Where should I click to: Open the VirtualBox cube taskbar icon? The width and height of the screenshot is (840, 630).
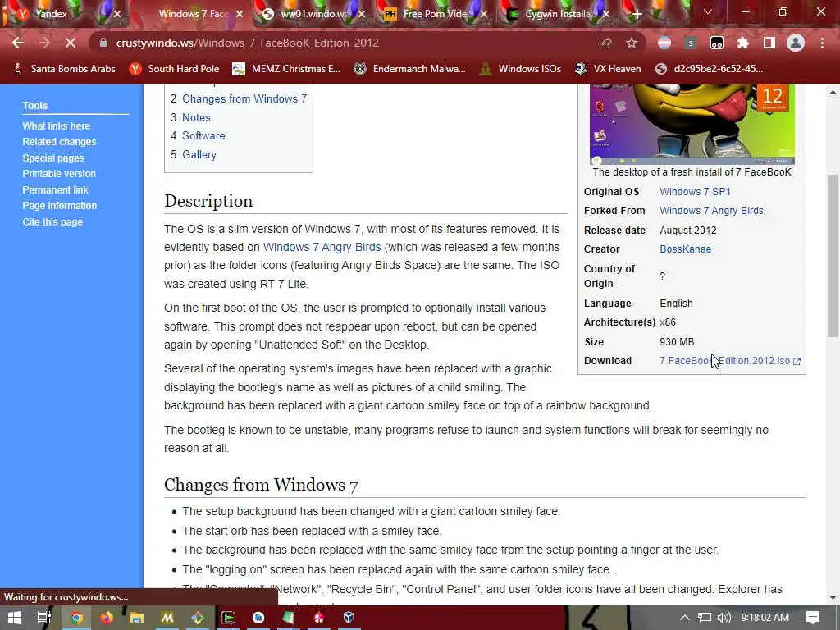click(349, 618)
